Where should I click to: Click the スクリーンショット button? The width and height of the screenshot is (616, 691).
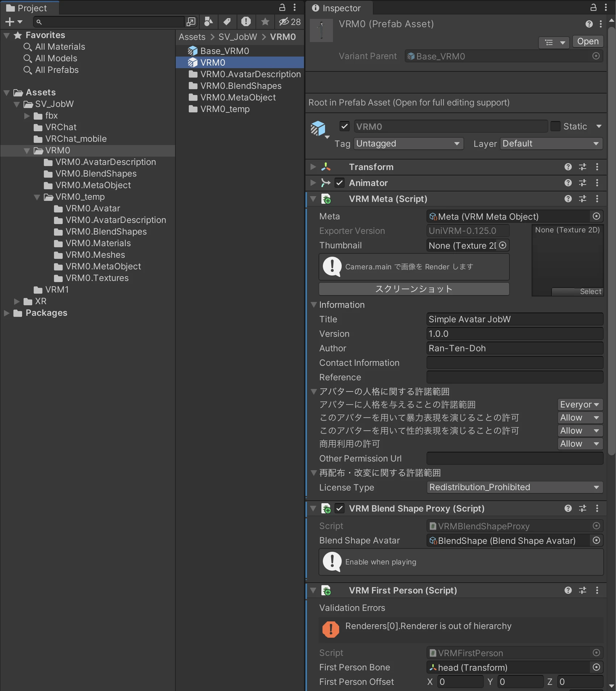(414, 289)
